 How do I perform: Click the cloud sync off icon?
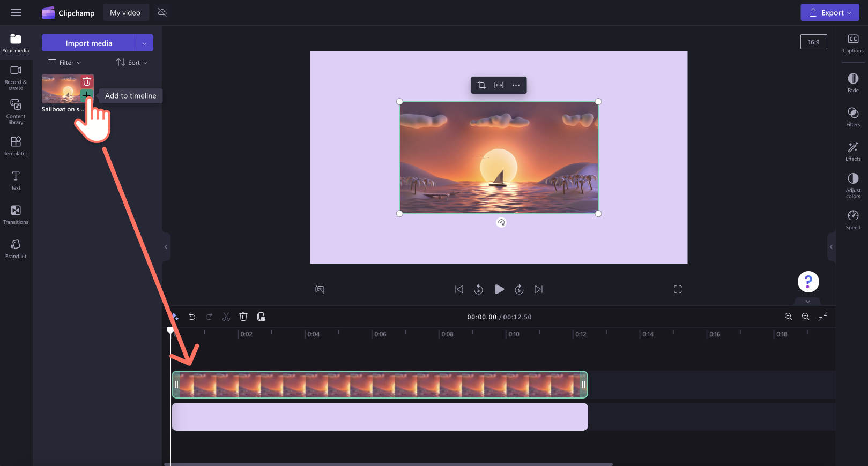(x=162, y=12)
